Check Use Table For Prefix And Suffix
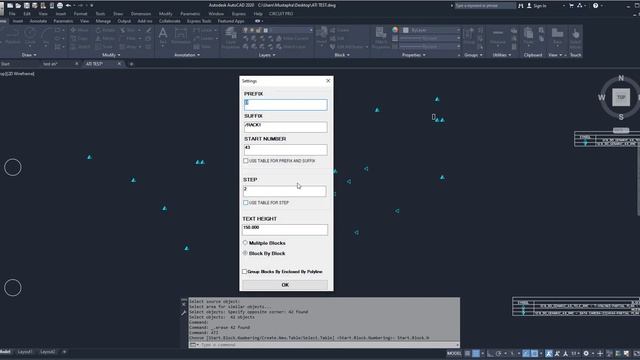 point(246,161)
